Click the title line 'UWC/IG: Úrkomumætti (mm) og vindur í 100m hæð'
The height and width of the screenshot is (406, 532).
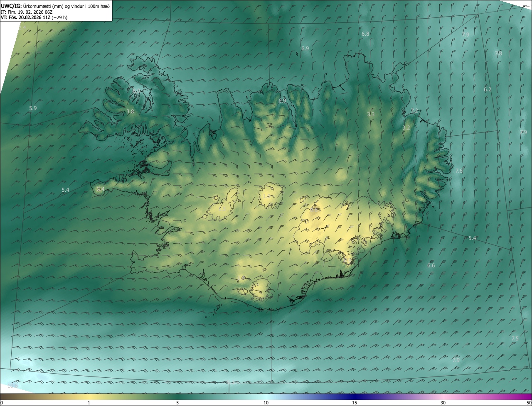[55, 5]
